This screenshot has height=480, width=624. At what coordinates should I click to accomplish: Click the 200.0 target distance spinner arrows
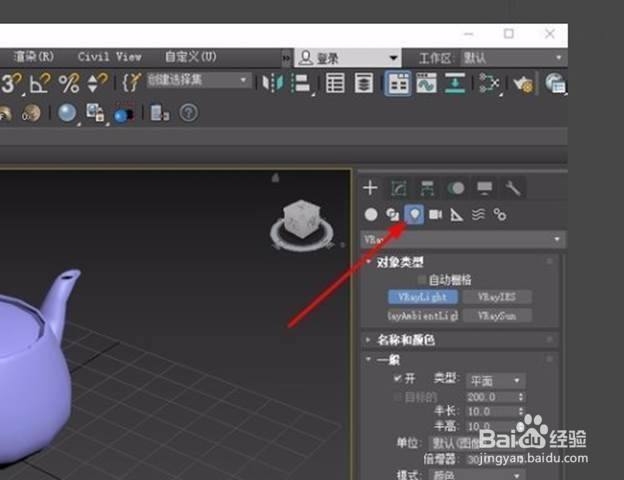pos(521,397)
